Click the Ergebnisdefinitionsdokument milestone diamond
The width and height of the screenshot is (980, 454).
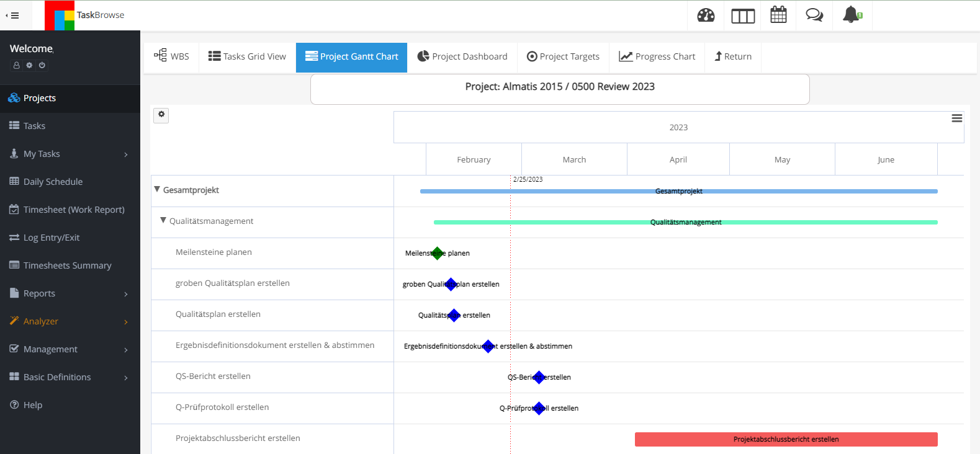point(488,346)
